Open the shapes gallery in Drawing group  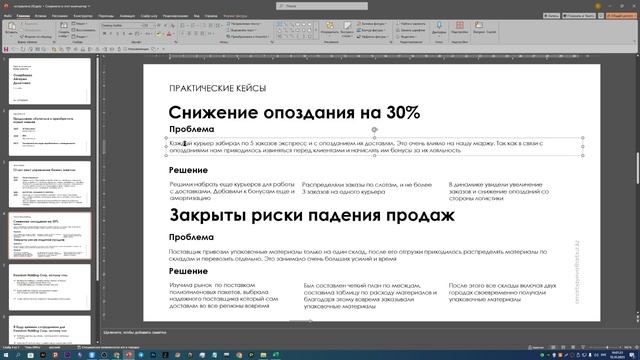pos(297,30)
